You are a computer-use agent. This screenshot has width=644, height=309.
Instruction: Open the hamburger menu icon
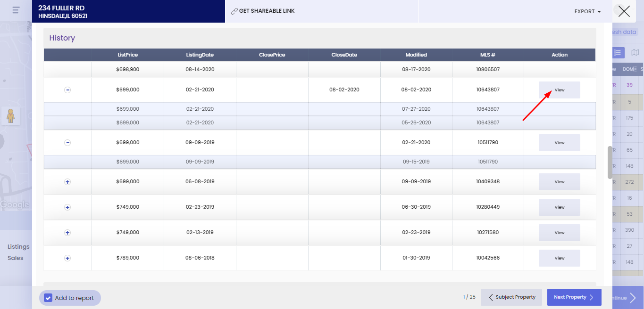16,10
